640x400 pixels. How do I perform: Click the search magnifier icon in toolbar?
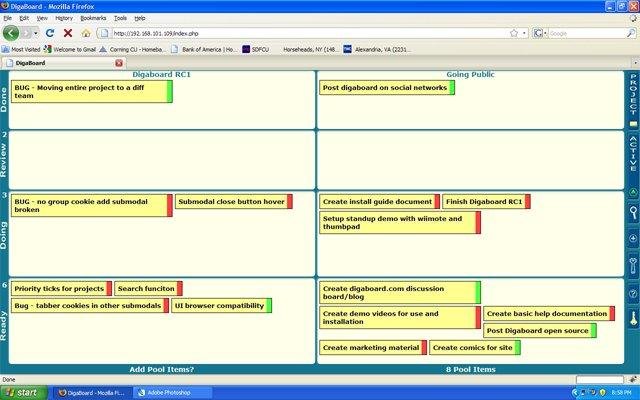tap(631, 33)
